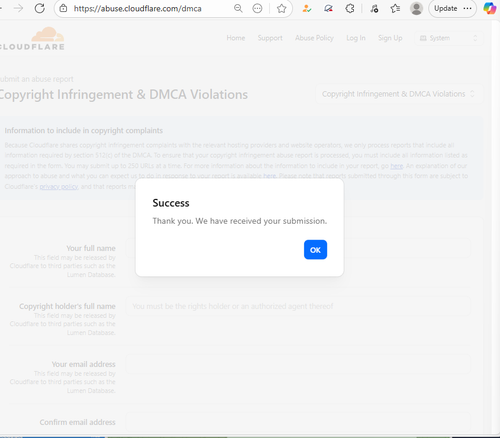Click the forward navigation arrow
500x438 pixels.
click(18, 8)
